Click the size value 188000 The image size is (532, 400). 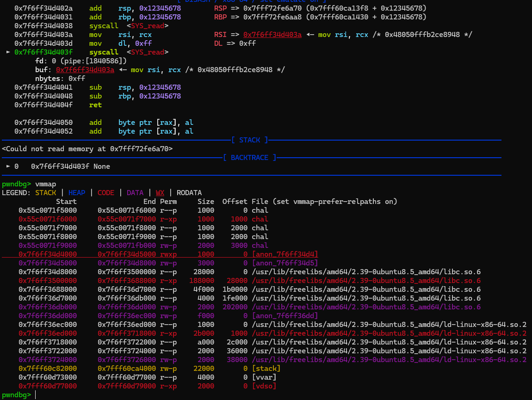click(202, 281)
